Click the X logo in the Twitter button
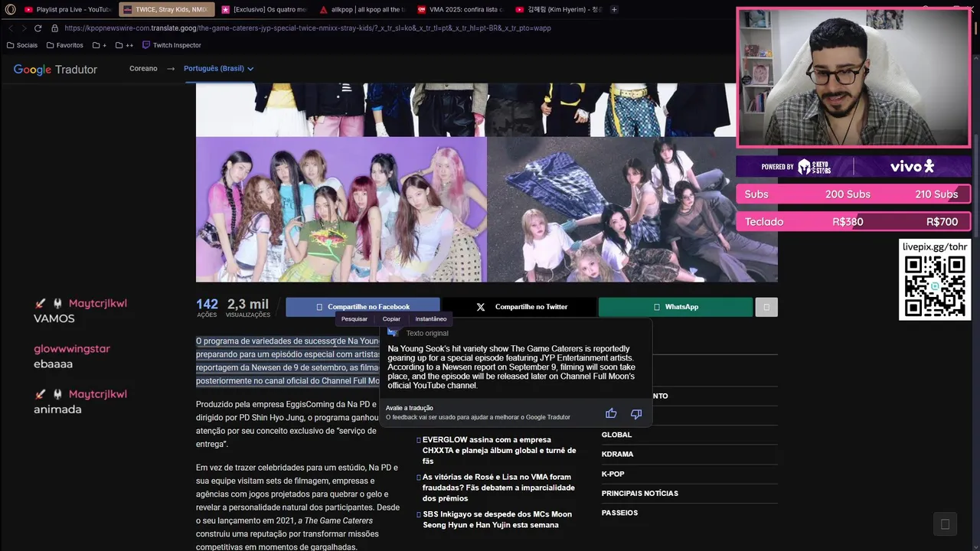980x551 pixels. pyautogui.click(x=481, y=307)
